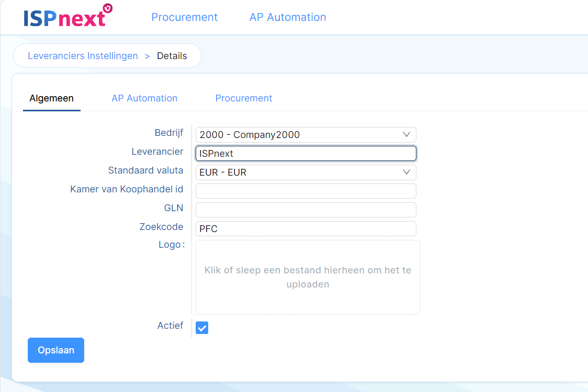This screenshot has width=588, height=392.
Task: Click the Standaard valuta chevron arrow
Action: [x=406, y=172]
